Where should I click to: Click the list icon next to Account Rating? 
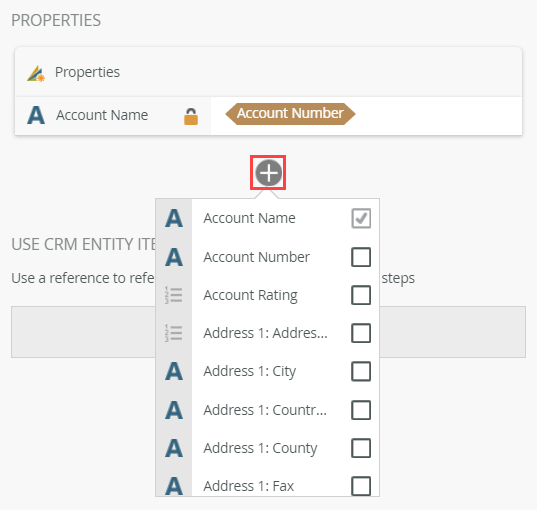(x=174, y=295)
